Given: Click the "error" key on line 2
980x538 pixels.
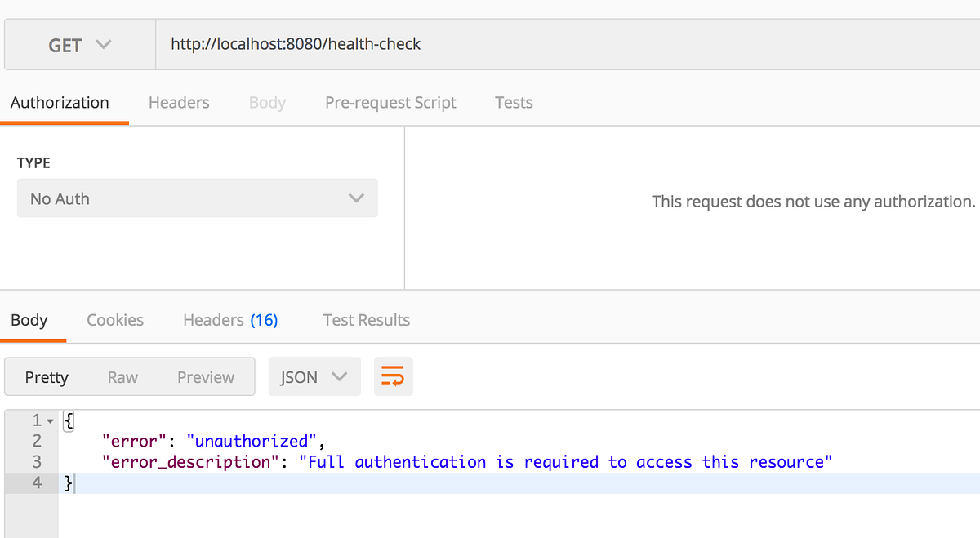Looking at the screenshot, I should (x=135, y=442).
